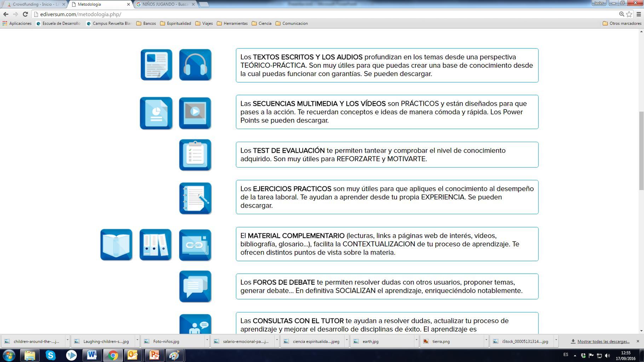Click the headphones audio icon
Screen dimensions: 644x362
[195, 65]
